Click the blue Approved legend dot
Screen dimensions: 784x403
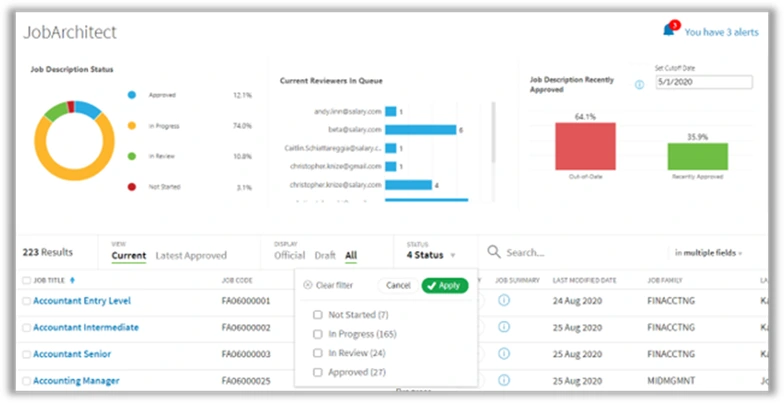tap(132, 94)
